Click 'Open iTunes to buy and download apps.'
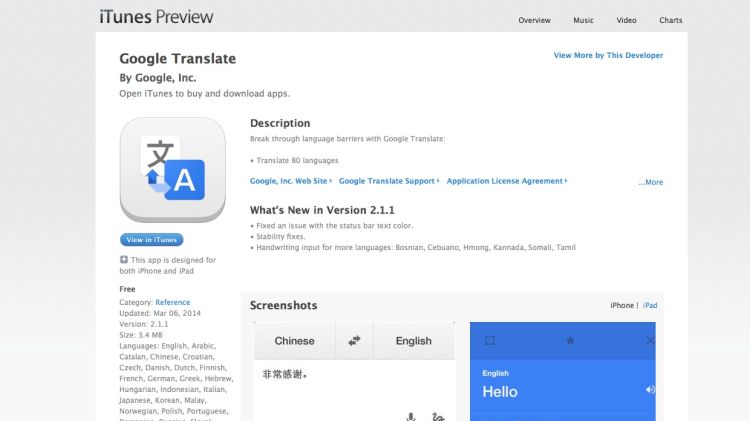 point(204,93)
